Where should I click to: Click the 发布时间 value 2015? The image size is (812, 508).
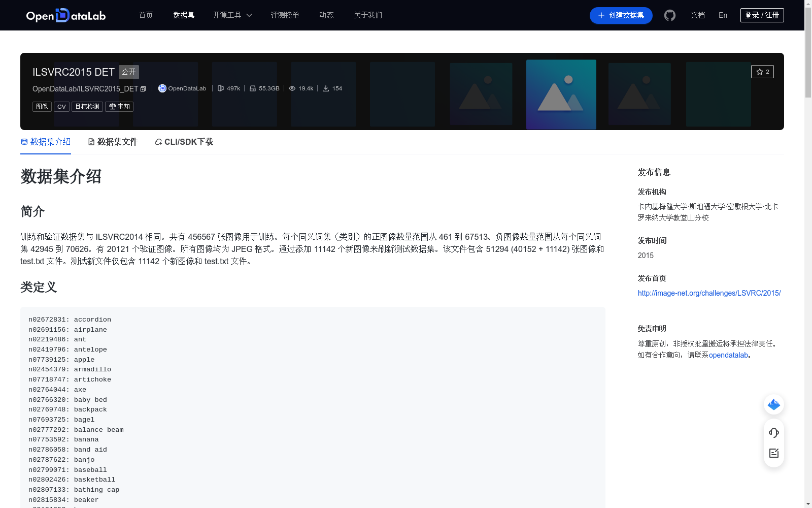tap(646, 256)
